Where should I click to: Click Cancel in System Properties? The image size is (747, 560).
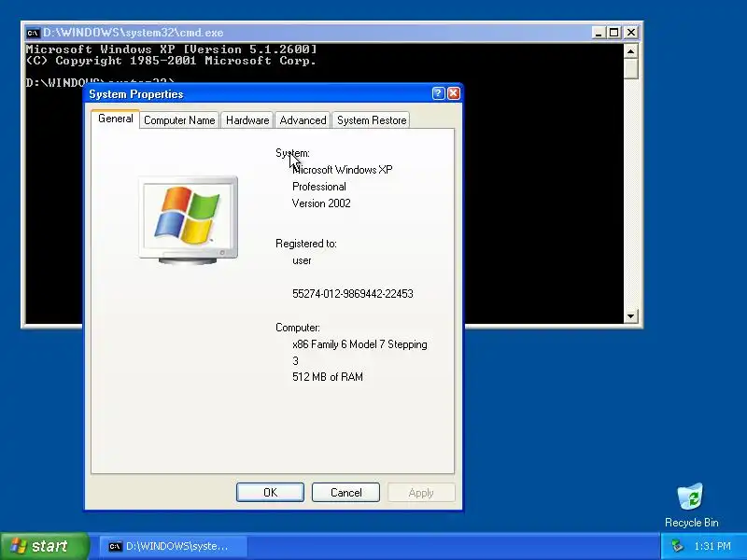[x=345, y=493]
